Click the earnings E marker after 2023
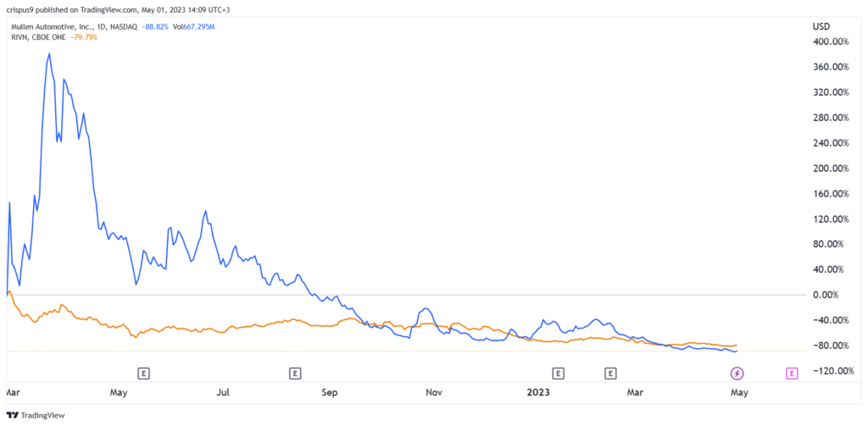Viewport: 868px width, 426px height. 558,373
